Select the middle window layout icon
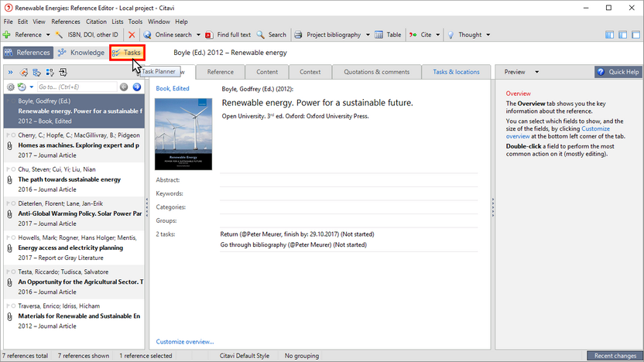The image size is (644, 362). (x=622, y=35)
